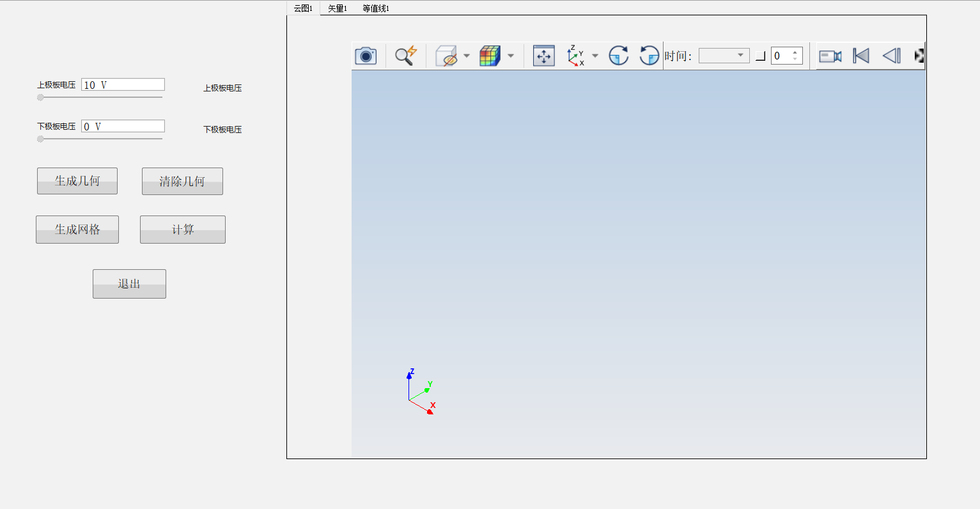Click the 上极板电压 slider handle

click(x=40, y=97)
